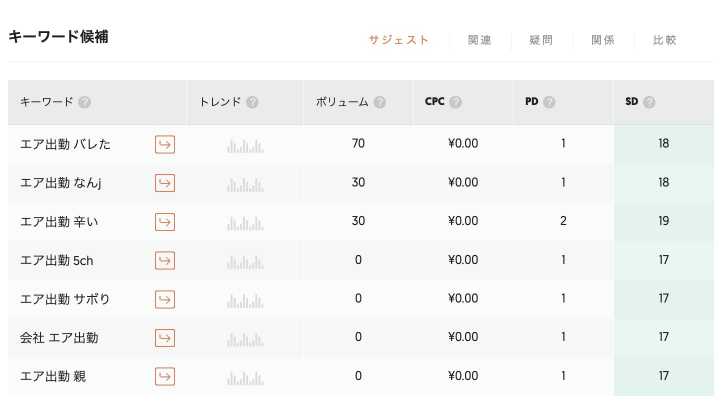The image size is (723, 410).
Task: Click help icon next to CPC header
Action: tap(456, 102)
